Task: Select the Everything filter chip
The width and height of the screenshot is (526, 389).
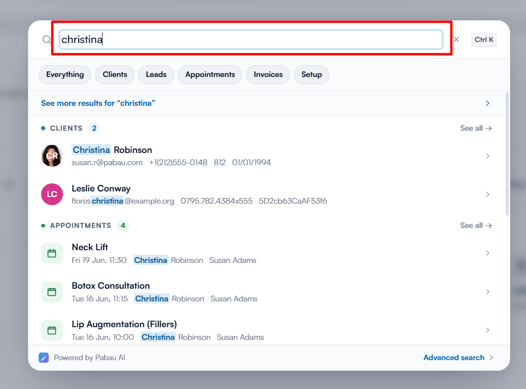Action: (x=65, y=74)
